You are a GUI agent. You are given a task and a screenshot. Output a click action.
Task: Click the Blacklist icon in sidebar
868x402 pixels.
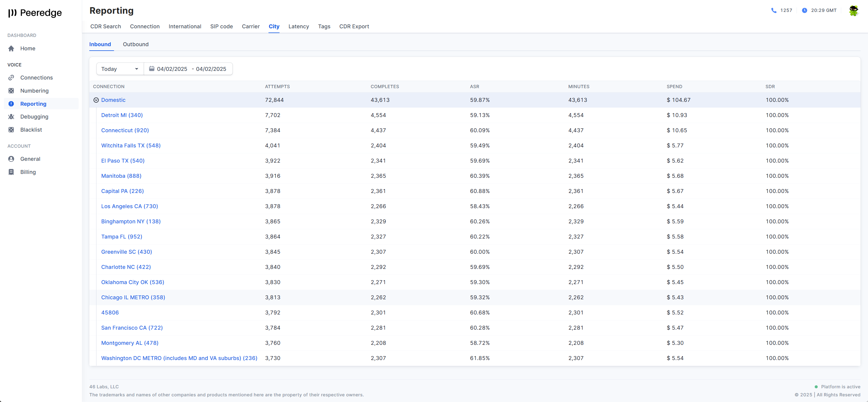[x=11, y=130]
